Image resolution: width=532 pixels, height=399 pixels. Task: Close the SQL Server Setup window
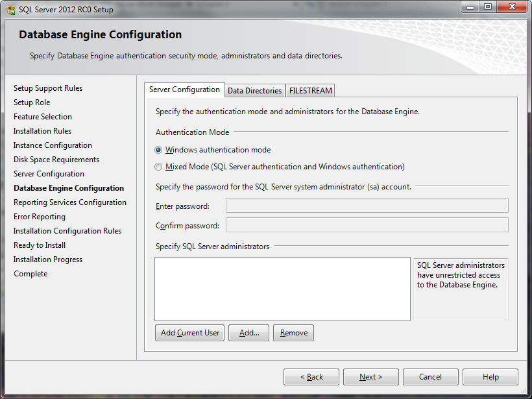513,7
